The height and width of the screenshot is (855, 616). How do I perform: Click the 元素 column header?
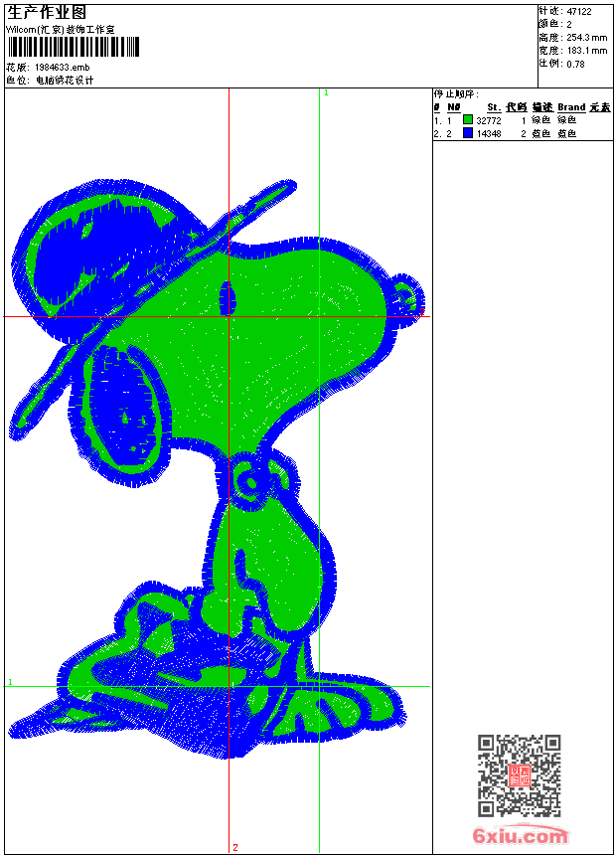600,107
